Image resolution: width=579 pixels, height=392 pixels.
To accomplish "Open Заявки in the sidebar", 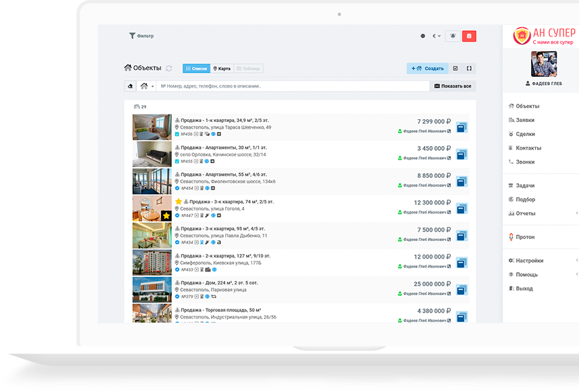I will coord(524,120).
